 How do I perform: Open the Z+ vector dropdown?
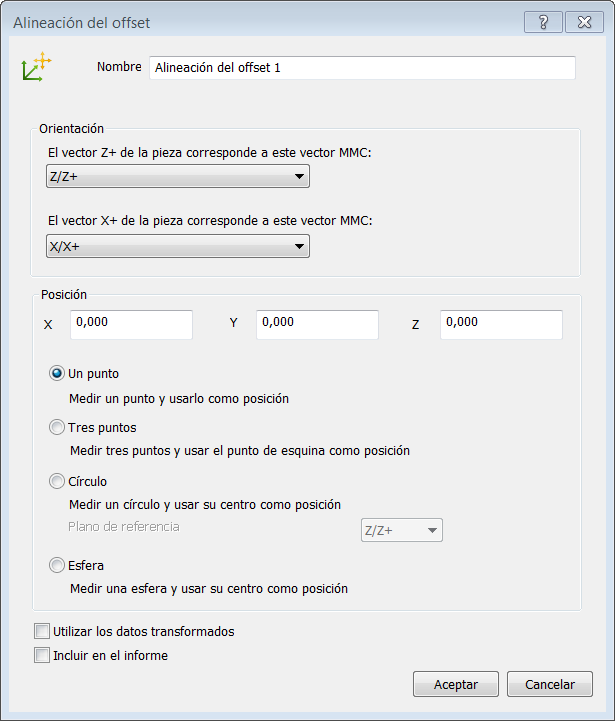click(178, 177)
